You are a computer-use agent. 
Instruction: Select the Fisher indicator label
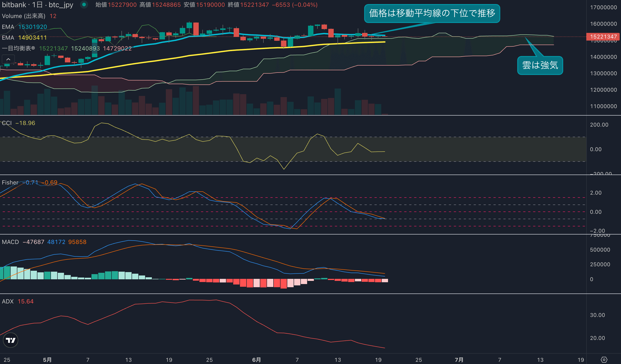pyautogui.click(x=10, y=182)
